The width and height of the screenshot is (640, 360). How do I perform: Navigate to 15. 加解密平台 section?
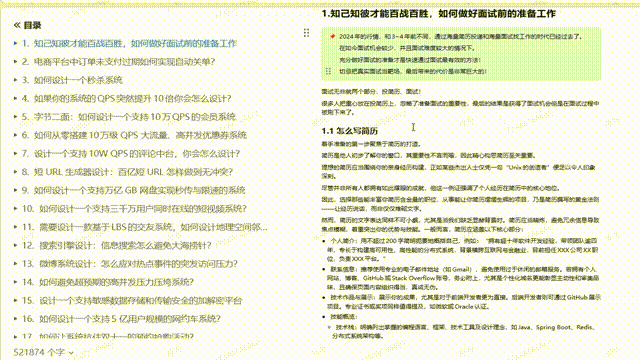(132, 300)
